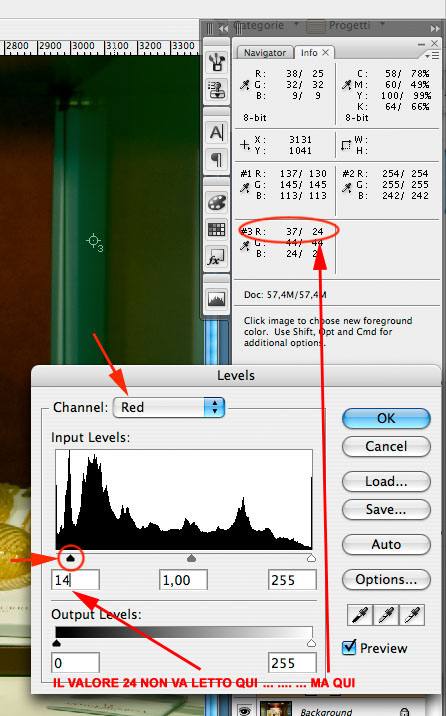Screen dimensions: 446x716
Task: Open the Color palette panel icon
Action: coord(216,202)
